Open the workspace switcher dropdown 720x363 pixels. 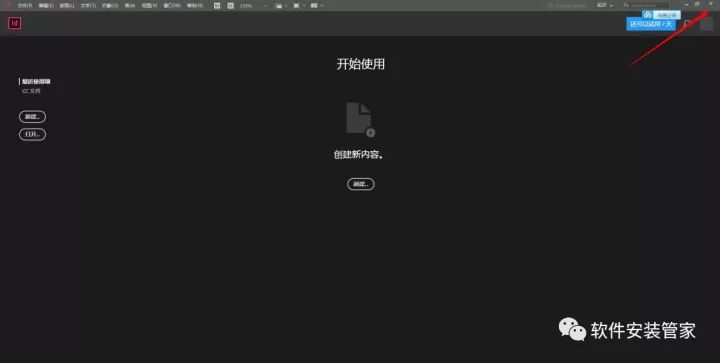pos(604,5)
